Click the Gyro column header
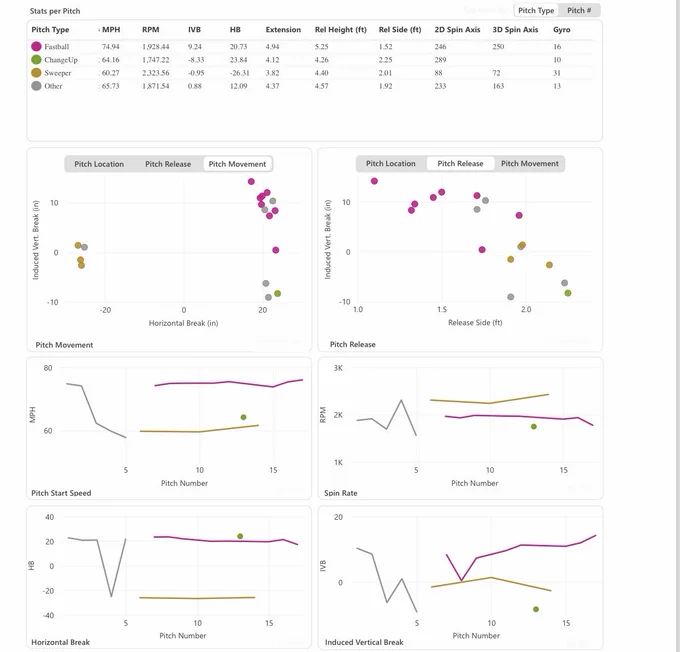The width and height of the screenshot is (680, 652). tap(562, 29)
